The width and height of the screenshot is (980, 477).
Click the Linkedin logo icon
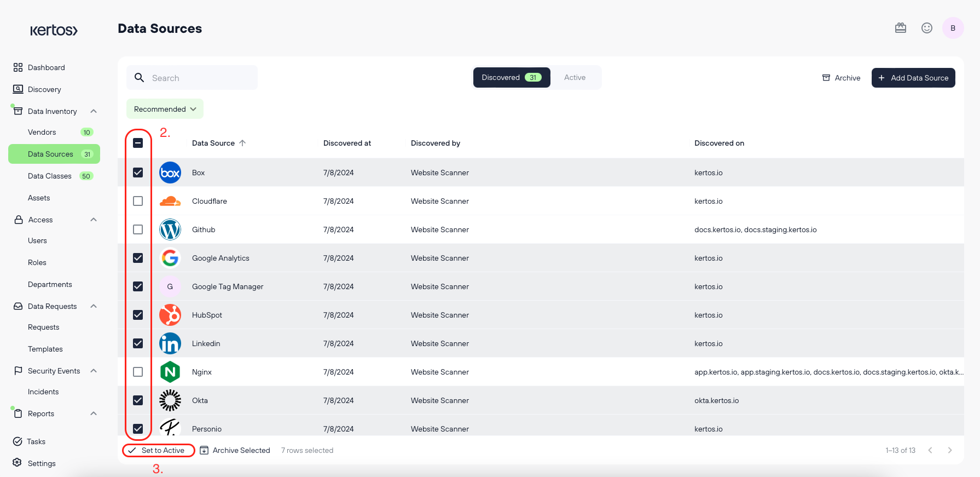(x=170, y=343)
